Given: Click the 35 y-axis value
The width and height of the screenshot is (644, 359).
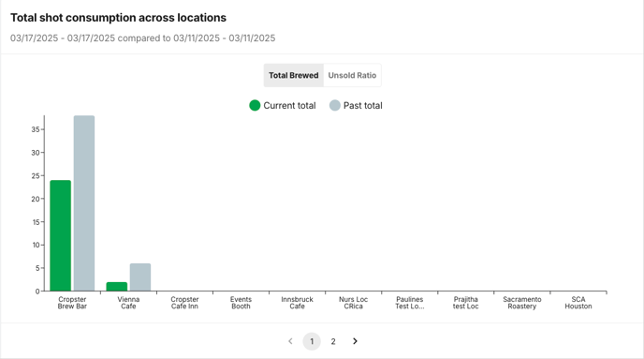Looking at the screenshot, I should 36,129.
